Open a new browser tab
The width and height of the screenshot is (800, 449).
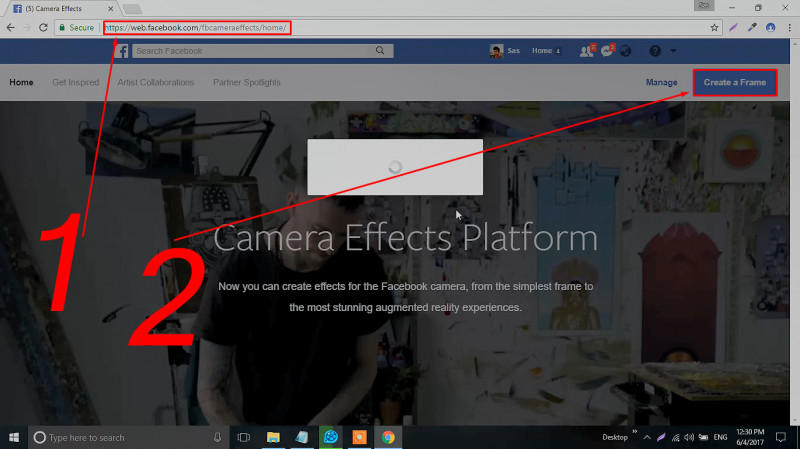pyautogui.click(x=133, y=9)
